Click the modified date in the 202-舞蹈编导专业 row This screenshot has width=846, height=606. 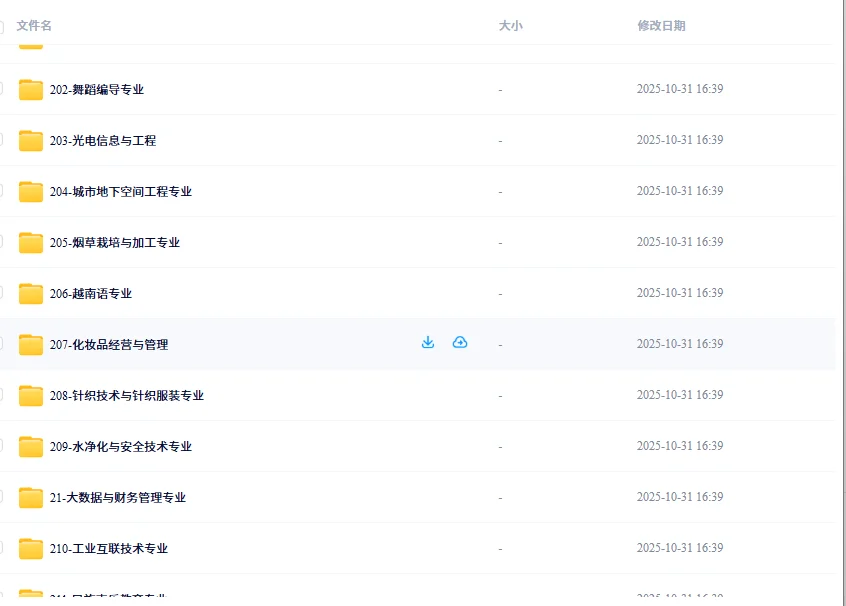pos(680,89)
